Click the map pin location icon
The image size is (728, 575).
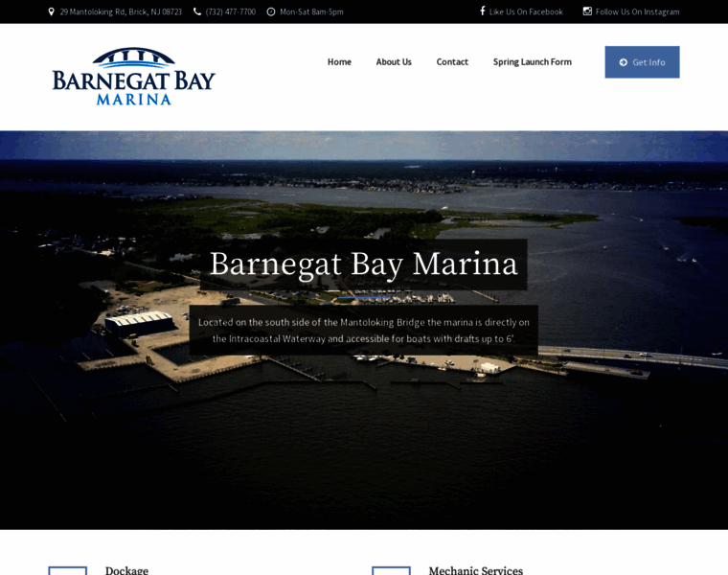[x=51, y=11]
